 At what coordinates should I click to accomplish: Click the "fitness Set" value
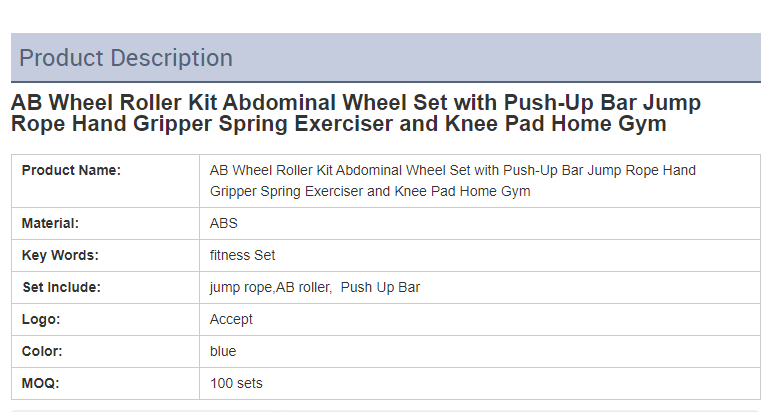click(242, 255)
